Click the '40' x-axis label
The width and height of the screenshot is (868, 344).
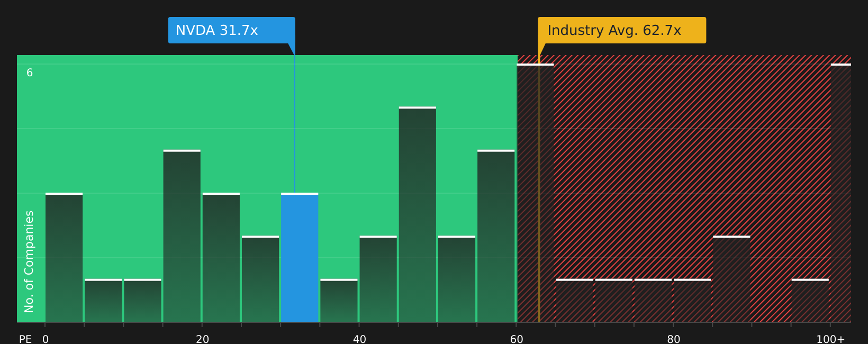359,339
